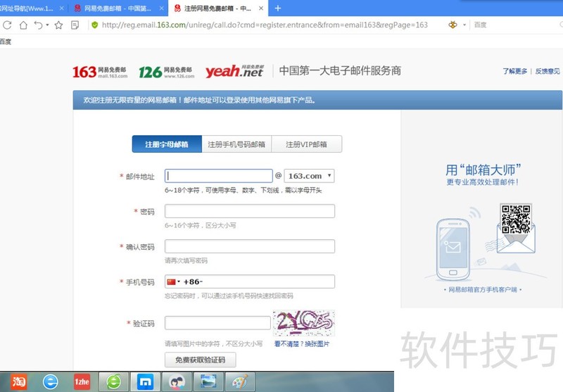Click the 网易邮箱官方手机客户端 caption
The image size is (563, 392).
coord(483,289)
